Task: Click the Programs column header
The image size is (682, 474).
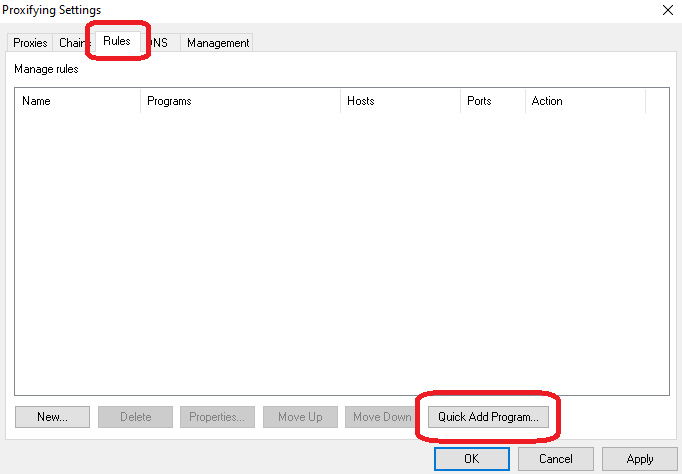Action: pyautogui.click(x=240, y=101)
